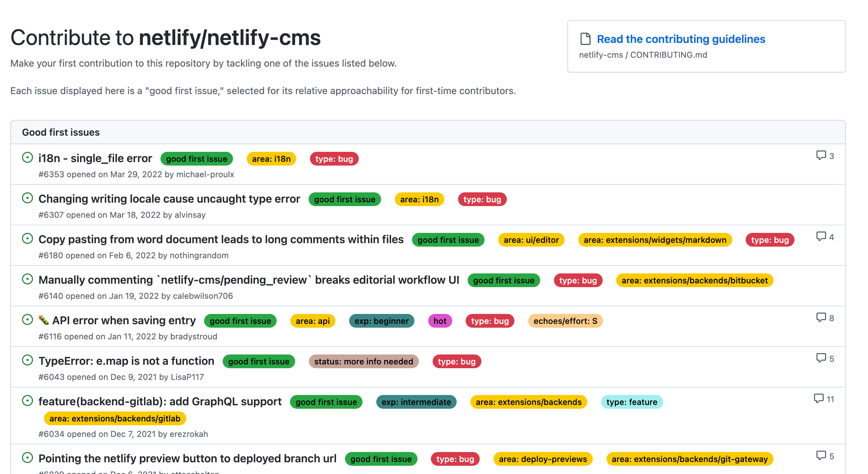Open issue 'Changing writing locale cause uncaught type error'
This screenshot has height=474, width=868.
tap(169, 199)
